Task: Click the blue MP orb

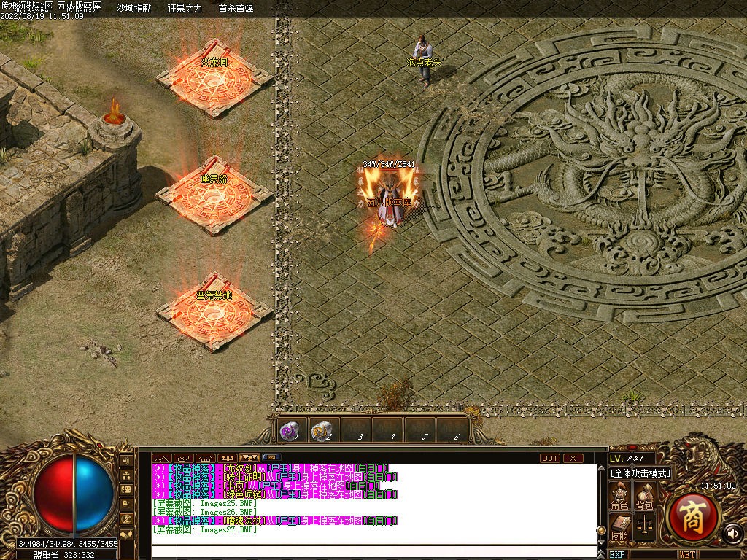Action: point(94,493)
